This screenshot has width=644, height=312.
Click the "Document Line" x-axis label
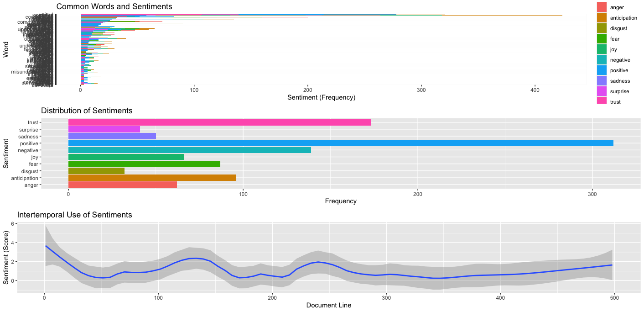coord(328,305)
